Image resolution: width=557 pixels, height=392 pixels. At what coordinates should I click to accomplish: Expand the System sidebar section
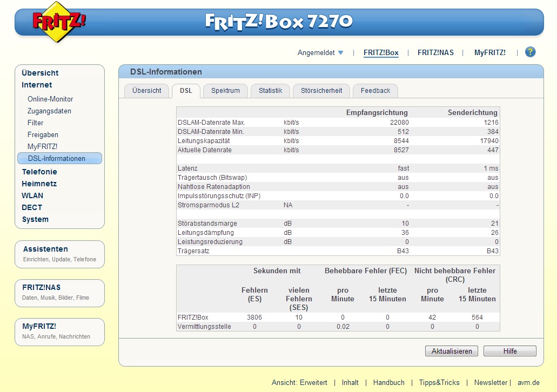pos(35,219)
